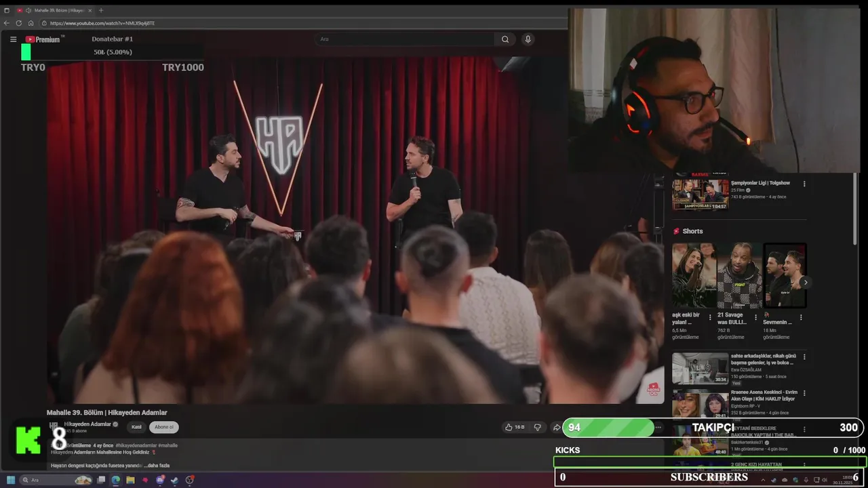Expand description with ...daha fazla

pyautogui.click(x=157, y=466)
